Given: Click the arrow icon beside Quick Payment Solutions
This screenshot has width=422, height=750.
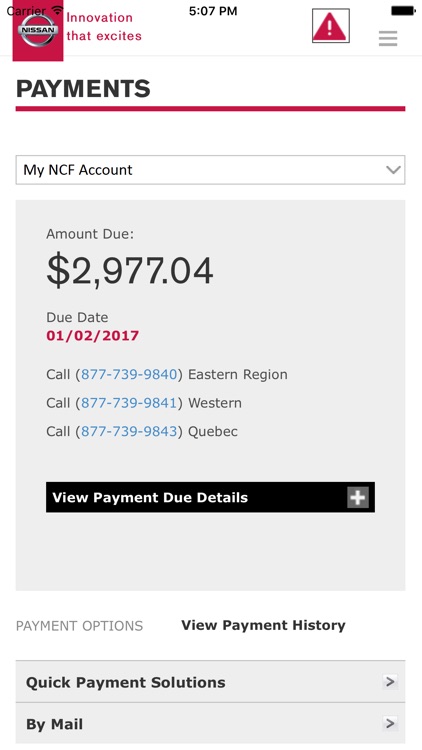Looking at the screenshot, I should tap(390, 681).
